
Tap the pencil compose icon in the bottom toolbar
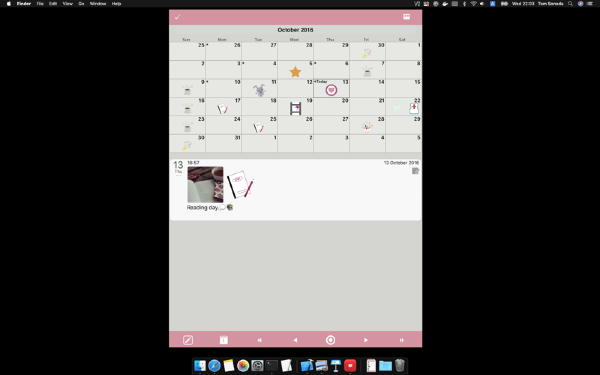188,340
